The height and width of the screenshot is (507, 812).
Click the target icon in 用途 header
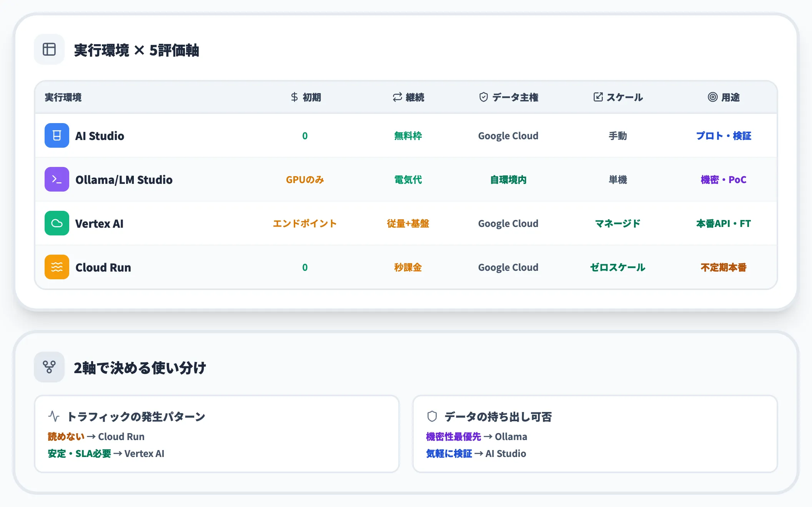712,97
